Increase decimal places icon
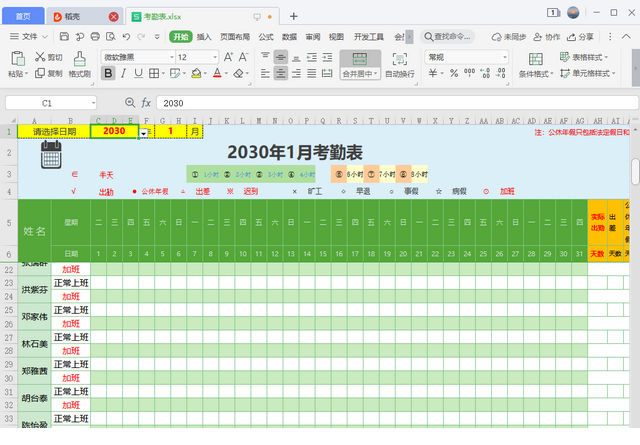Viewport: 640px width, 445px height. (x=485, y=73)
